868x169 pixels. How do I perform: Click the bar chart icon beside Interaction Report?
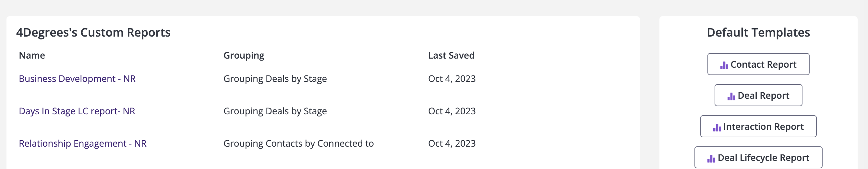pyautogui.click(x=717, y=127)
